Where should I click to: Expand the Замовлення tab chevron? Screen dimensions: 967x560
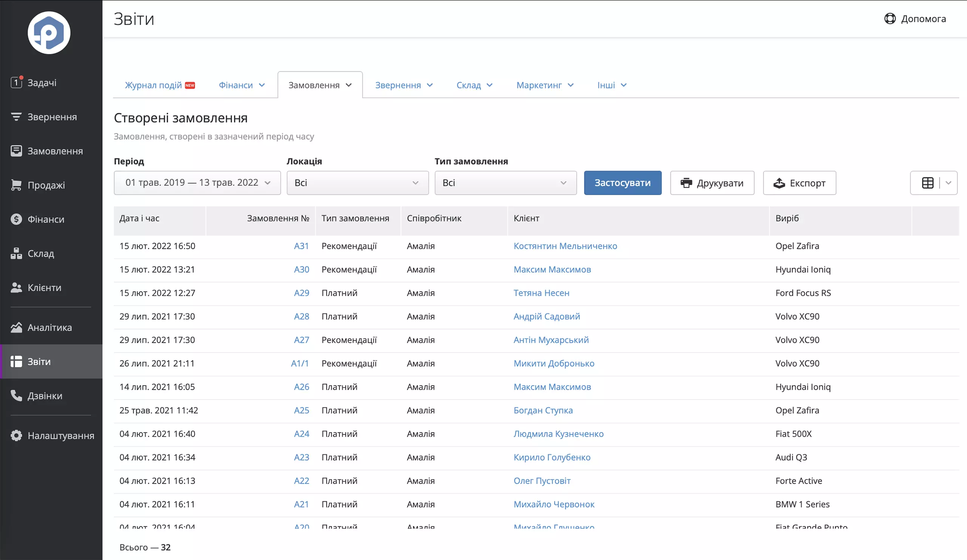click(348, 85)
